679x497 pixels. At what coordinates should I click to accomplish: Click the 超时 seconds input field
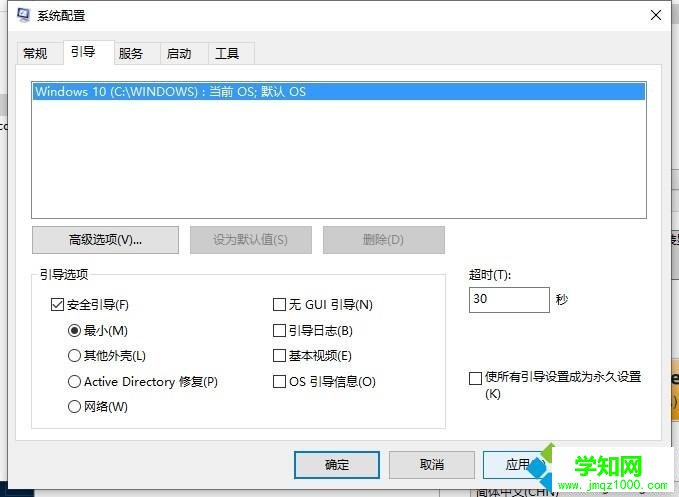(509, 300)
